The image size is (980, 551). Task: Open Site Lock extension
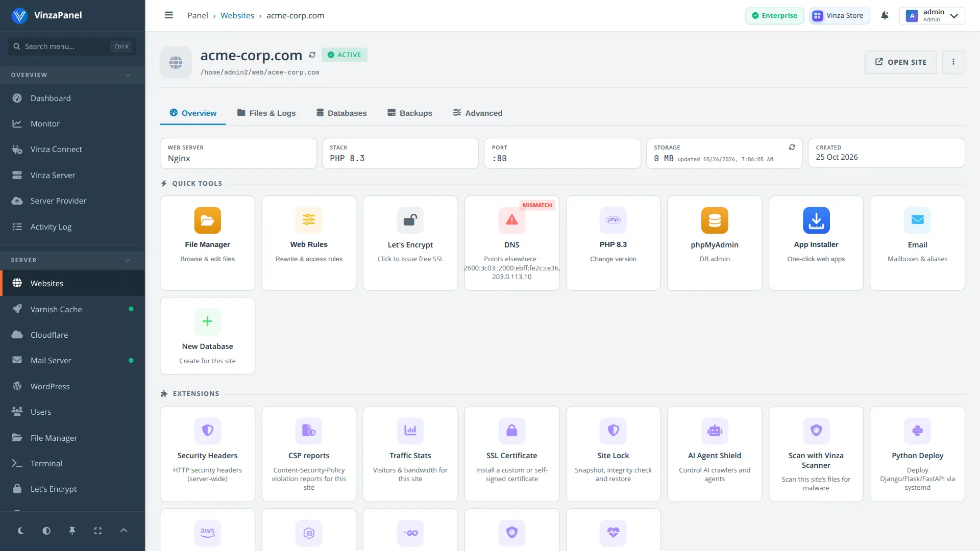click(x=613, y=454)
